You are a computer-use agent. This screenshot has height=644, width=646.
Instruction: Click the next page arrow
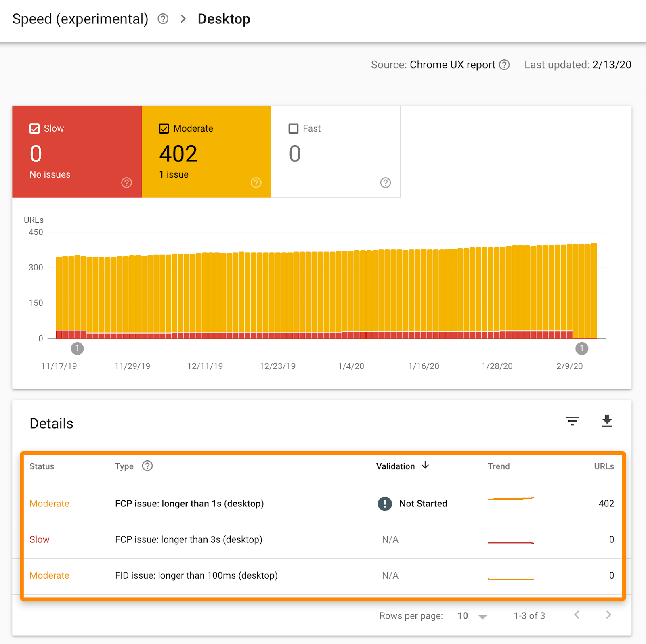point(608,615)
